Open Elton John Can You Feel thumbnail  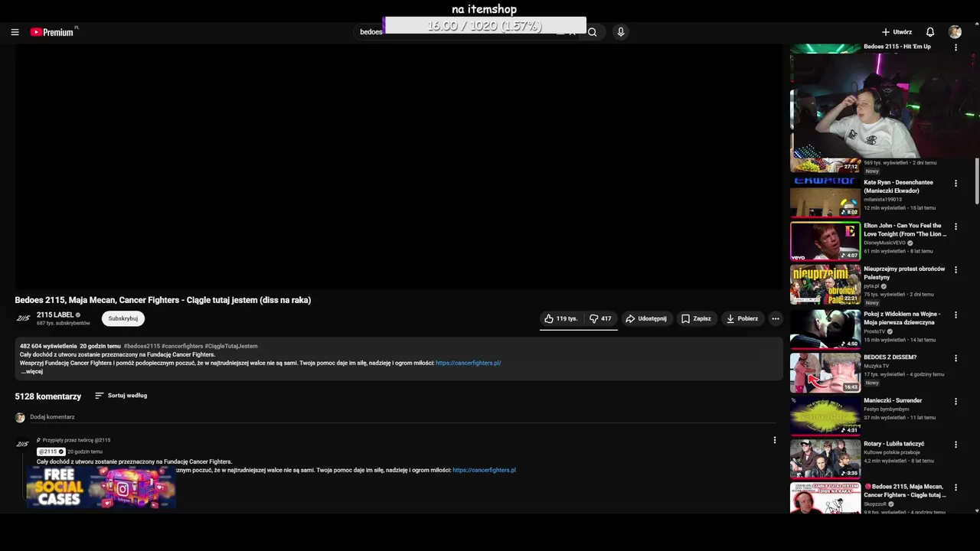pos(825,241)
